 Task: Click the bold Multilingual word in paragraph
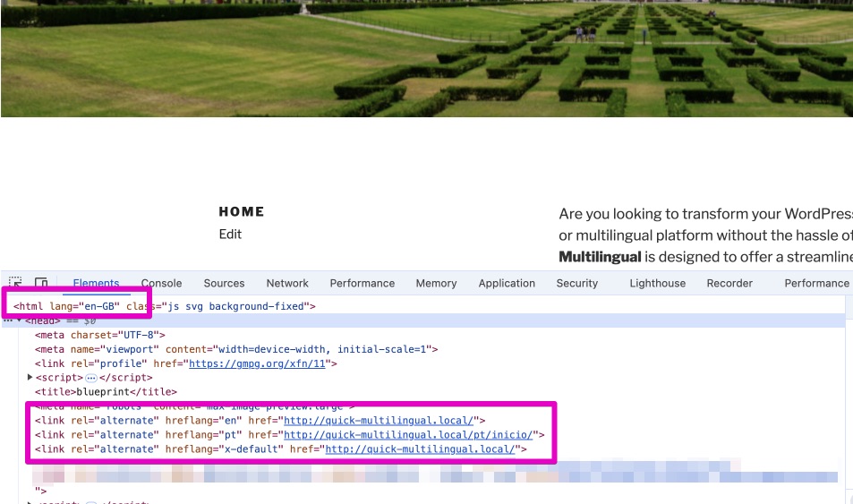[600, 257]
